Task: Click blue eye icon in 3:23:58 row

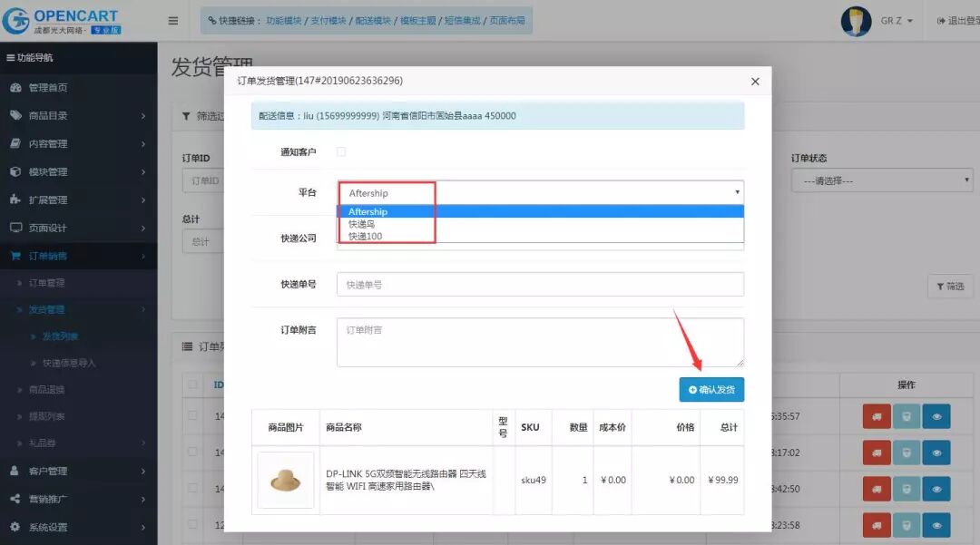Action: 936,525
